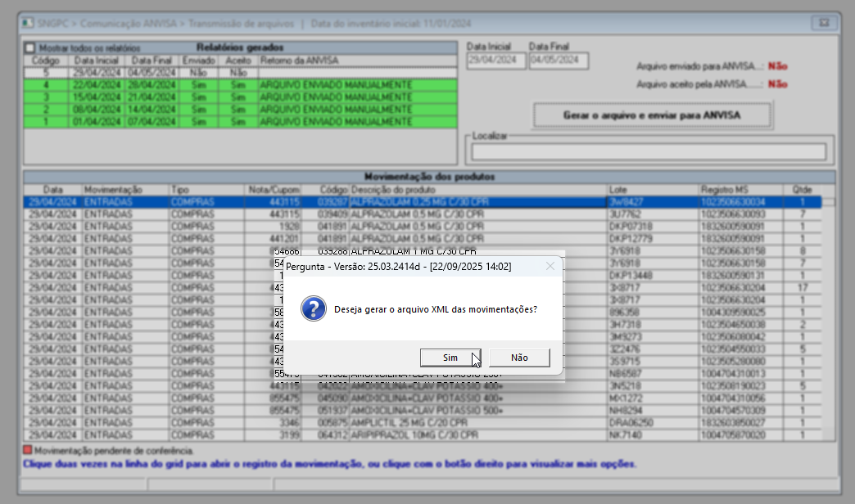
Task: Click Registro MS value 1004705870020
Action: coord(733,434)
